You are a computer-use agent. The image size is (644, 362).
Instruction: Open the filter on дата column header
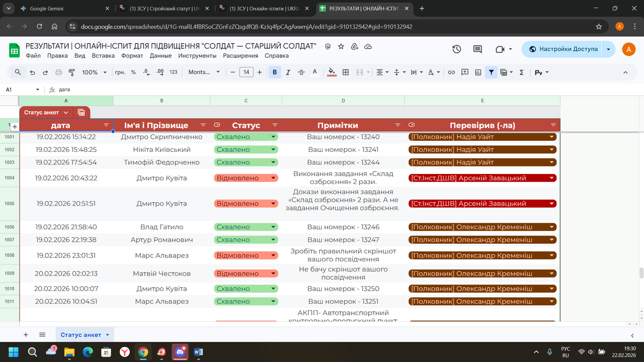[106, 125]
